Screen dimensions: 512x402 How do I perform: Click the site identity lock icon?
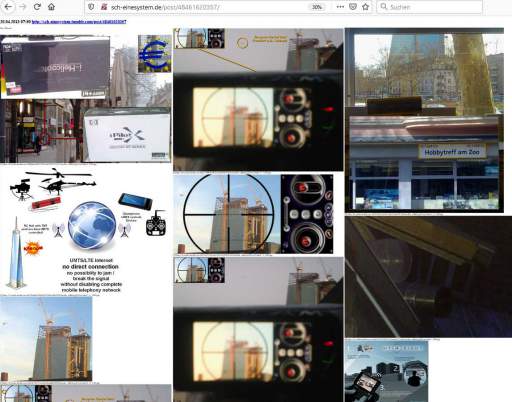click(104, 7)
